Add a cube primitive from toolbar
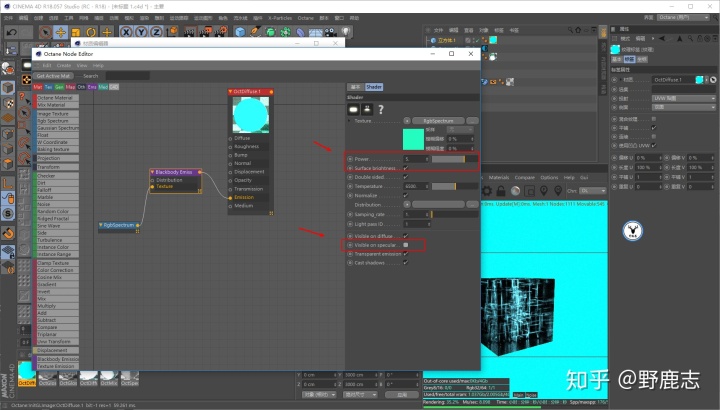 (x=240, y=32)
